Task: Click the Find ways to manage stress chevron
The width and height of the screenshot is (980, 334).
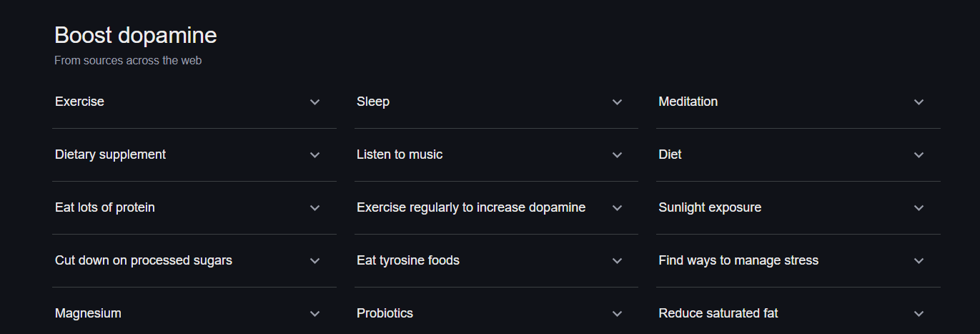Action: [919, 261]
